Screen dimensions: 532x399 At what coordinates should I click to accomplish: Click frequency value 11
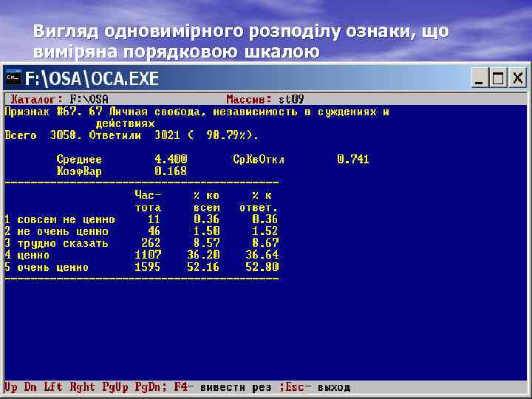click(x=154, y=219)
